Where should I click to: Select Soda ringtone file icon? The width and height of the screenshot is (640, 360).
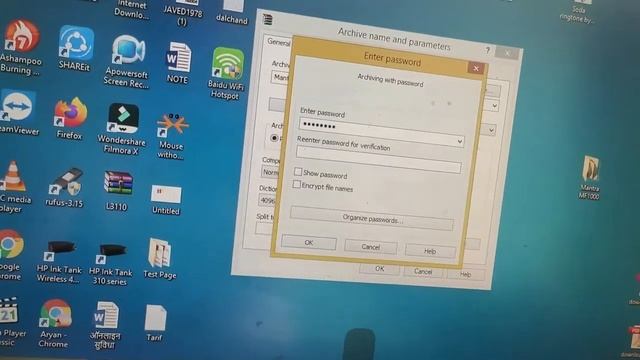[578, 12]
